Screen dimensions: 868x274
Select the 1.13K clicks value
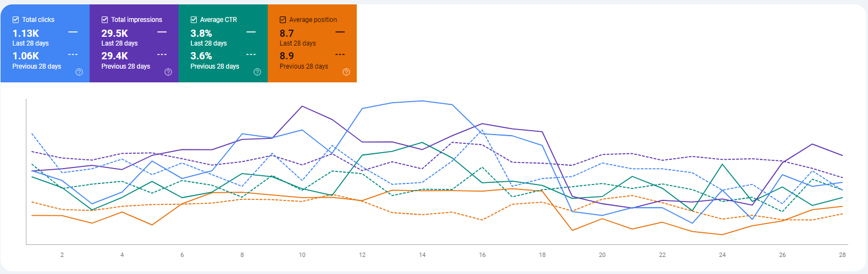[26, 33]
